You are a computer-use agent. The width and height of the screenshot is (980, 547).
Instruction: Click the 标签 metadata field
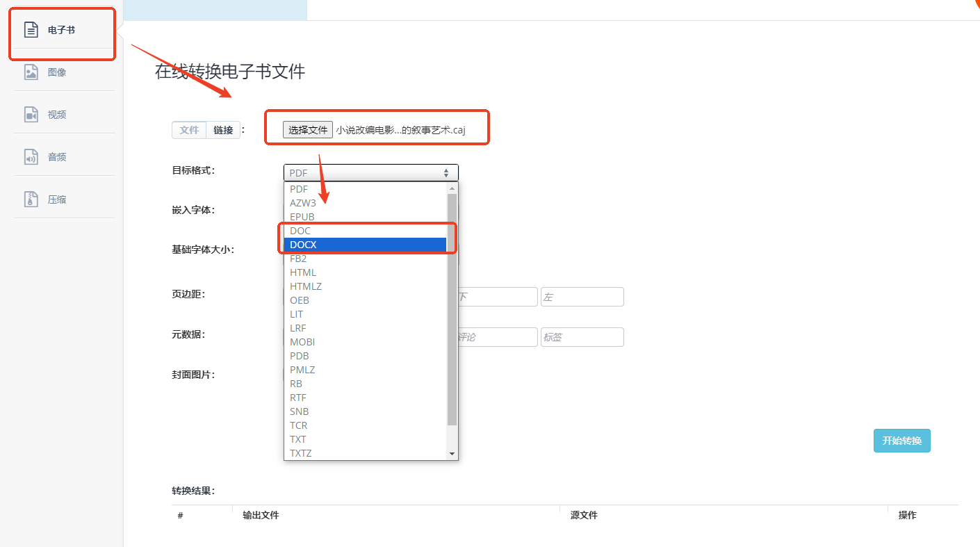582,336
